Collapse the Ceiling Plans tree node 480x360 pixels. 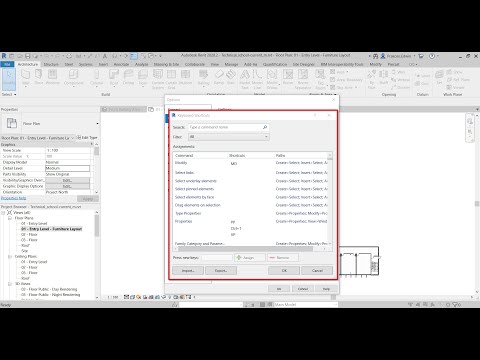pyautogui.click(x=10, y=257)
